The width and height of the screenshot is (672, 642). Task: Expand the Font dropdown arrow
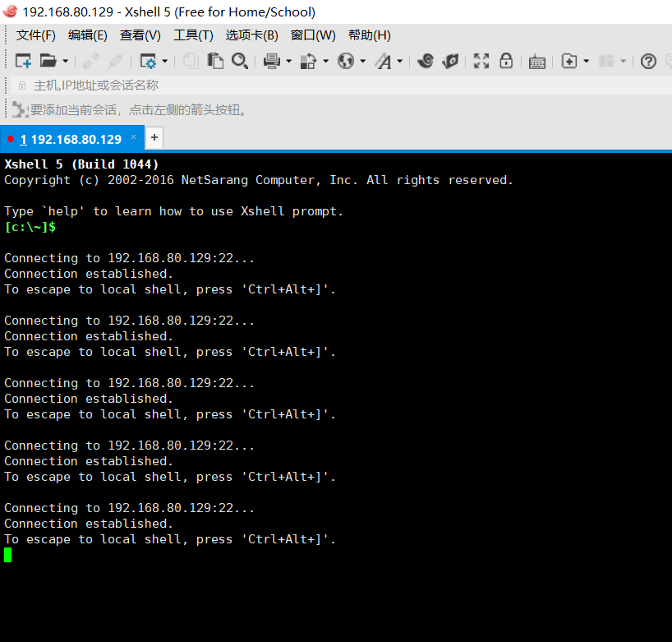pos(400,62)
